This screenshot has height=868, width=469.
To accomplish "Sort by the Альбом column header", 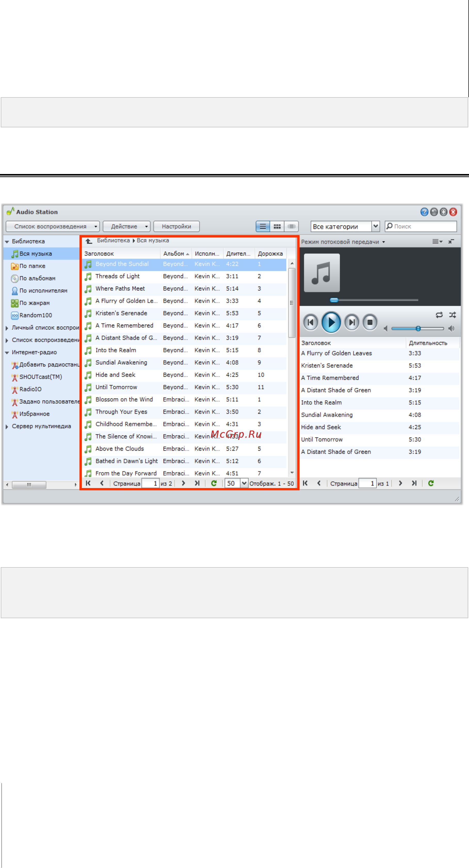I will tap(176, 254).
